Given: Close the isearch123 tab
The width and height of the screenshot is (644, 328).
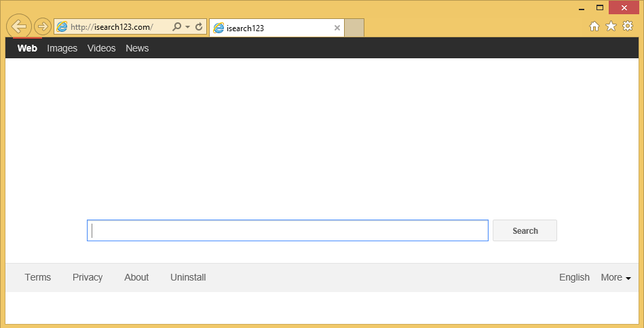Looking at the screenshot, I should tap(337, 28).
